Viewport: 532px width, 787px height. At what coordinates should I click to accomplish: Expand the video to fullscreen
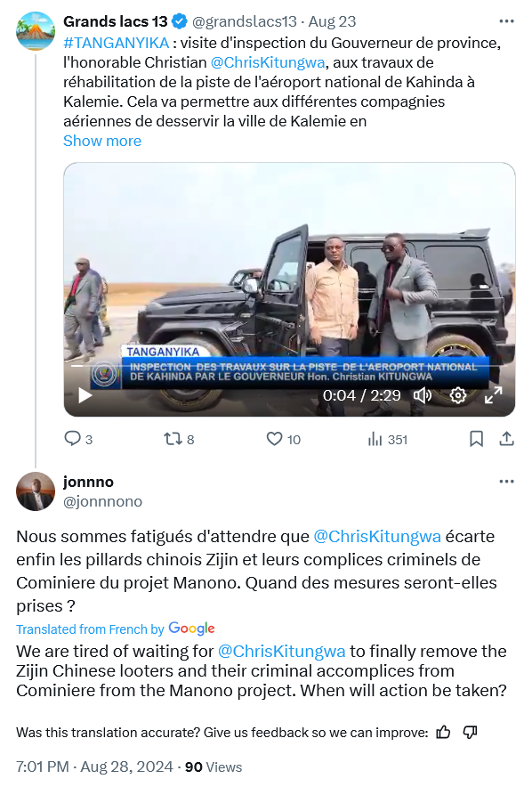(494, 395)
